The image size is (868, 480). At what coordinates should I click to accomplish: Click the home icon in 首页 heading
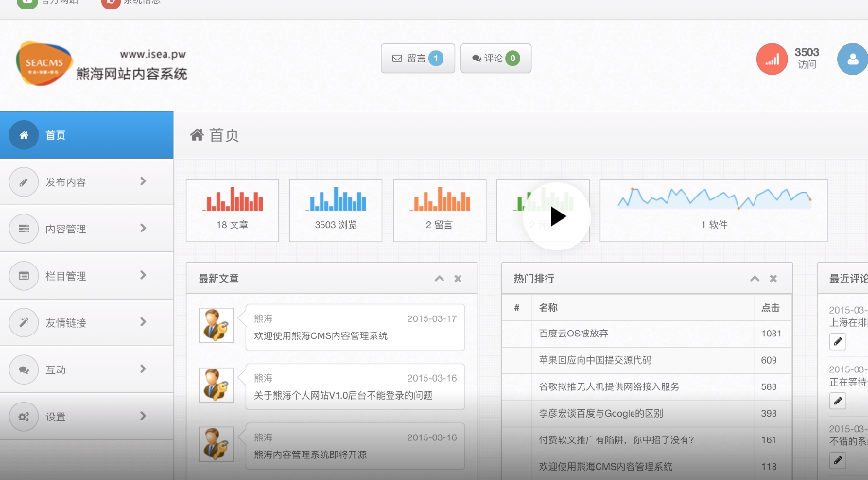tap(197, 135)
